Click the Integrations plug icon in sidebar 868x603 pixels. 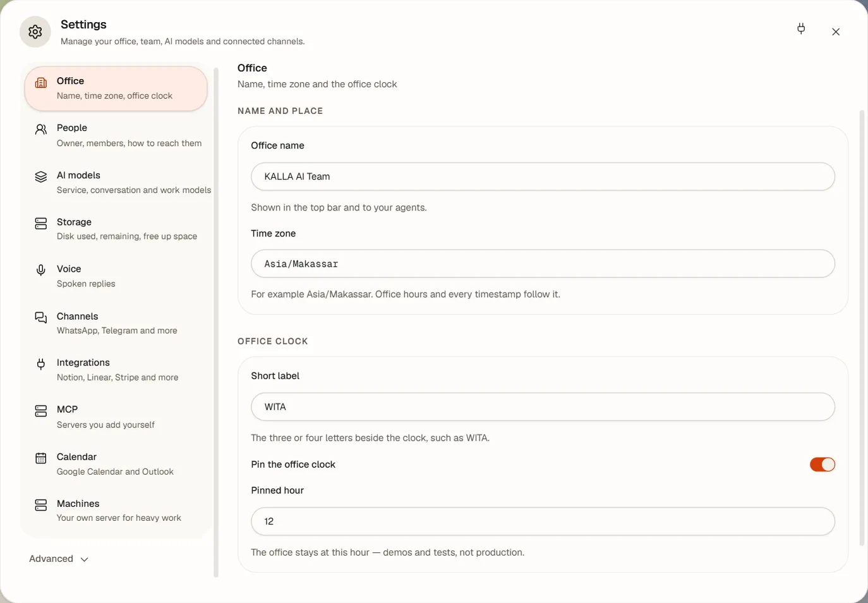tap(41, 364)
